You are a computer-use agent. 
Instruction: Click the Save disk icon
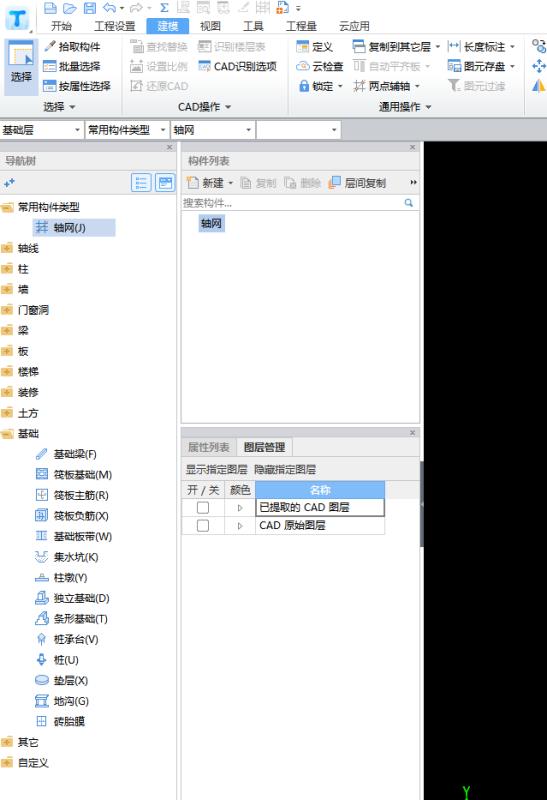click(90, 8)
